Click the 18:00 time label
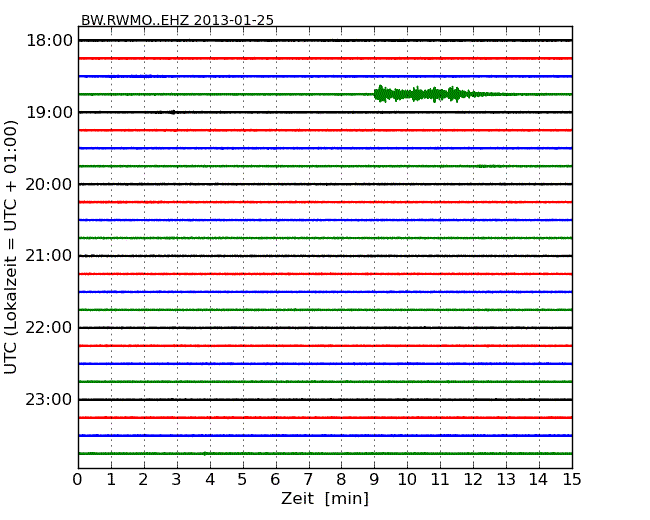650x520 pixels. (x=49, y=41)
